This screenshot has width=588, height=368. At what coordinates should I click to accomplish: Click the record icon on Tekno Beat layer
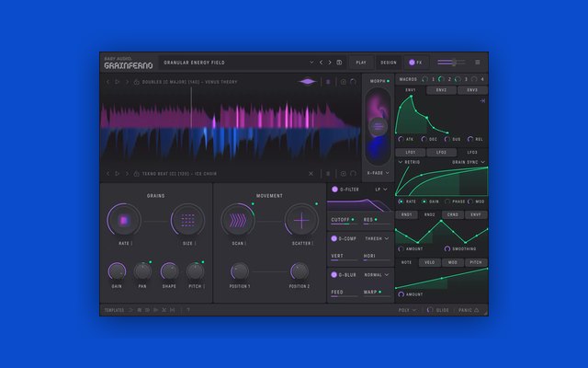[x=343, y=174]
